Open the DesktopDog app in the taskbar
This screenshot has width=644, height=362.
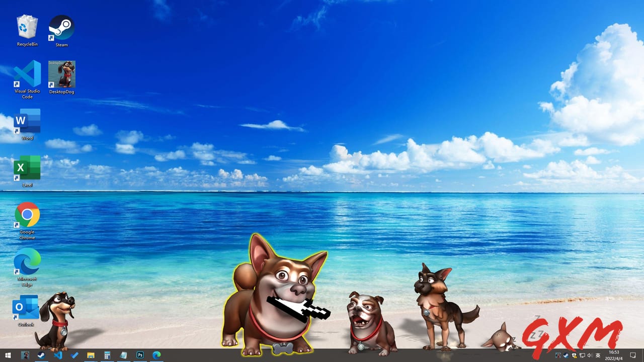25,356
